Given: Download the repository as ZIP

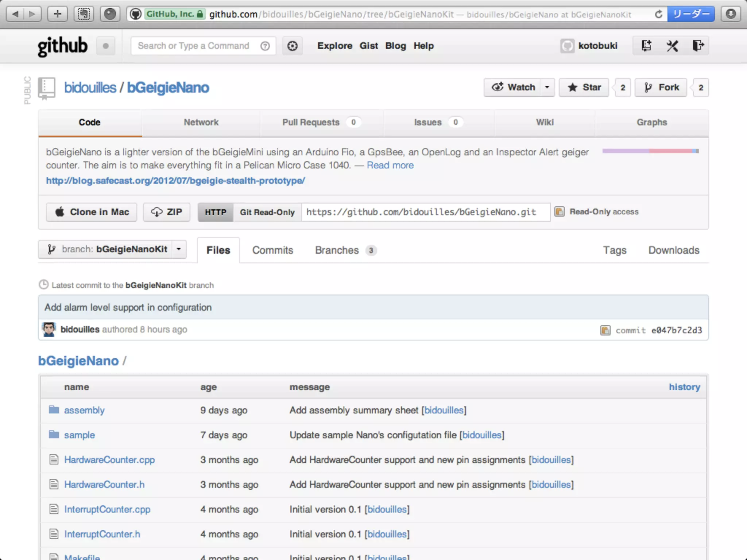Looking at the screenshot, I should (x=167, y=212).
